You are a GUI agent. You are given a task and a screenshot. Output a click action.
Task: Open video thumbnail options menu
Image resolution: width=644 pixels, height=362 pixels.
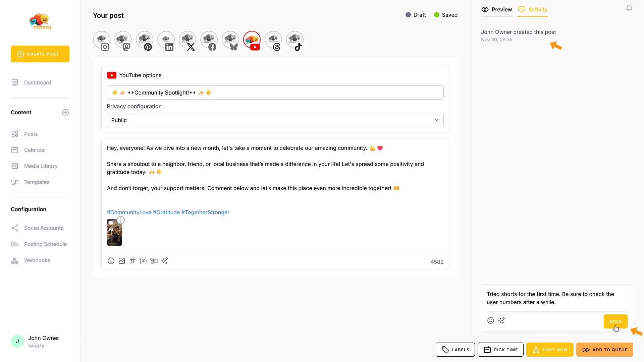(121, 220)
